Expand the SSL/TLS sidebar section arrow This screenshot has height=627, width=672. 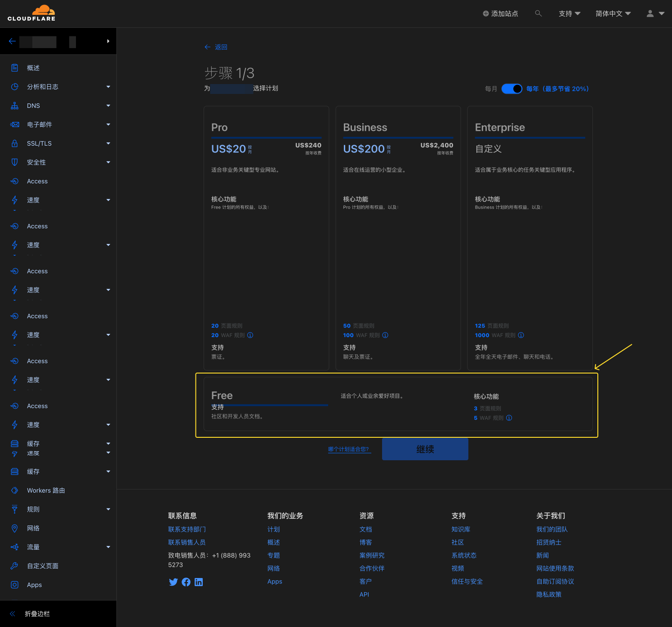(x=108, y=143)
